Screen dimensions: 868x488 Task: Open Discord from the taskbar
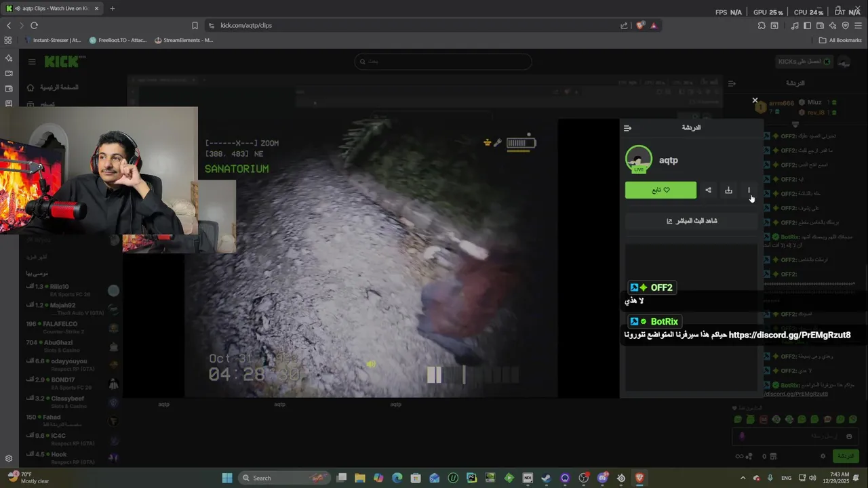[602, 478]
